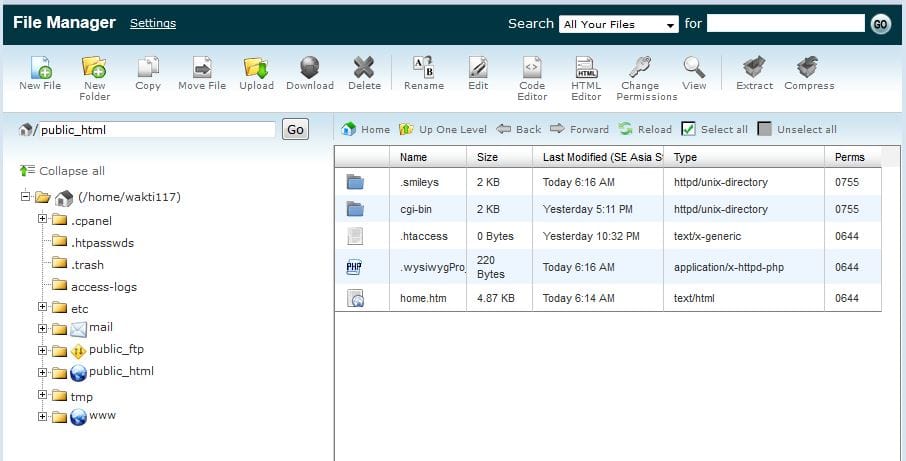The width and height of the screenshot is (906, 461).
Task: Click the application/x-httpd-php type cell
Action: coord(729,267)
